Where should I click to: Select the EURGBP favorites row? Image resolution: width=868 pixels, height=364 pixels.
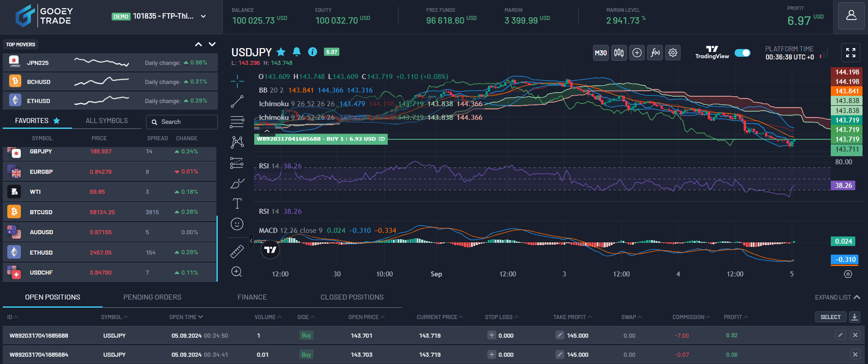[110, 172]
